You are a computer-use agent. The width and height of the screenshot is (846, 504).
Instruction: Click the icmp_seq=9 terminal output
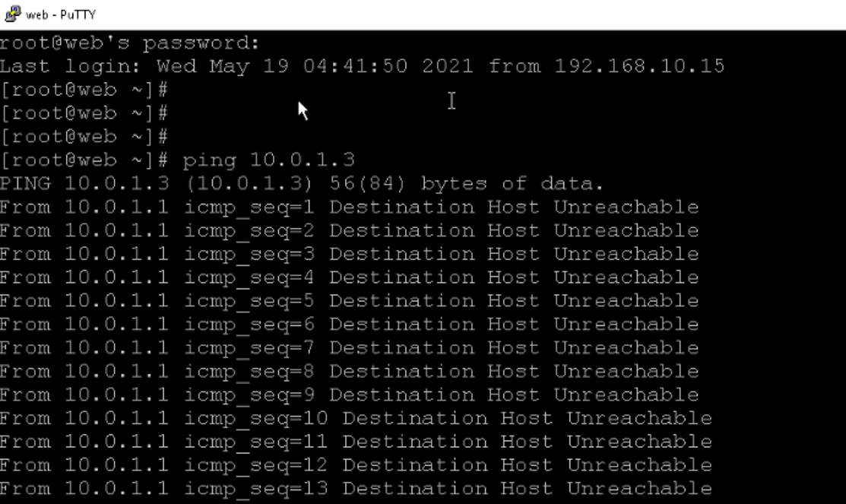tap(350, 395)
